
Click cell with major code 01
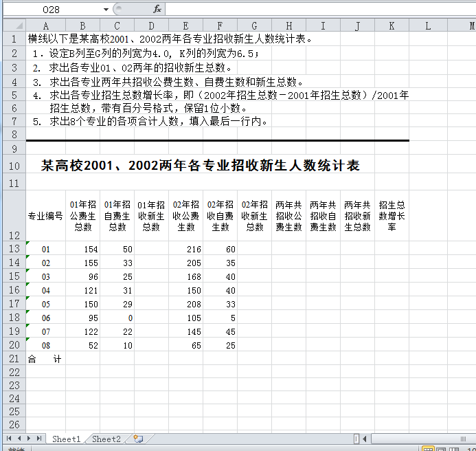tap(45, 249)
